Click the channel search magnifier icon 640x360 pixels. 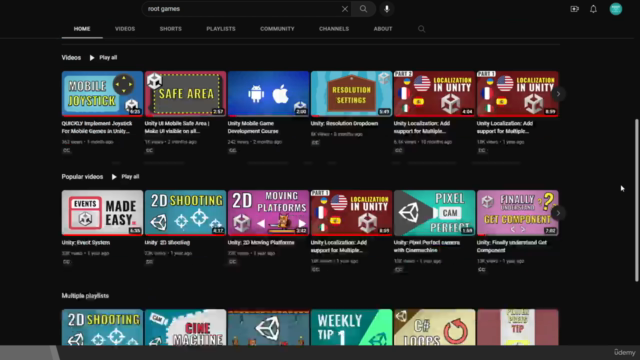421,29
